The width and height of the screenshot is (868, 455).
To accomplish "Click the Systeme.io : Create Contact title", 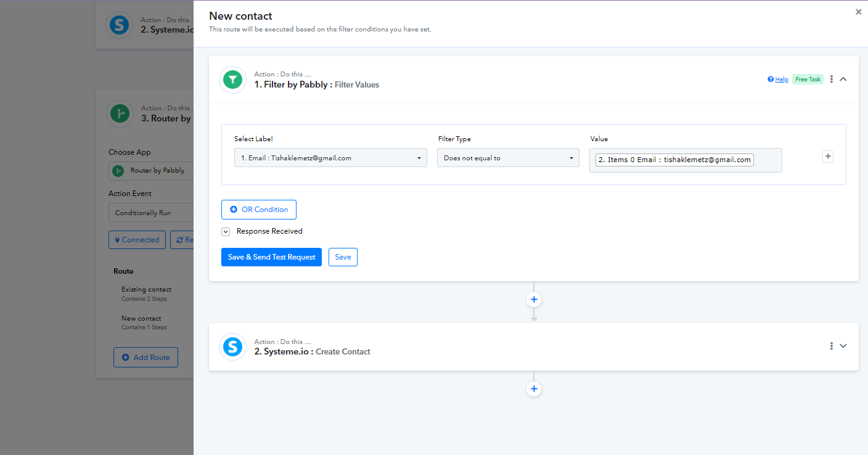I will tap(313, 352).
